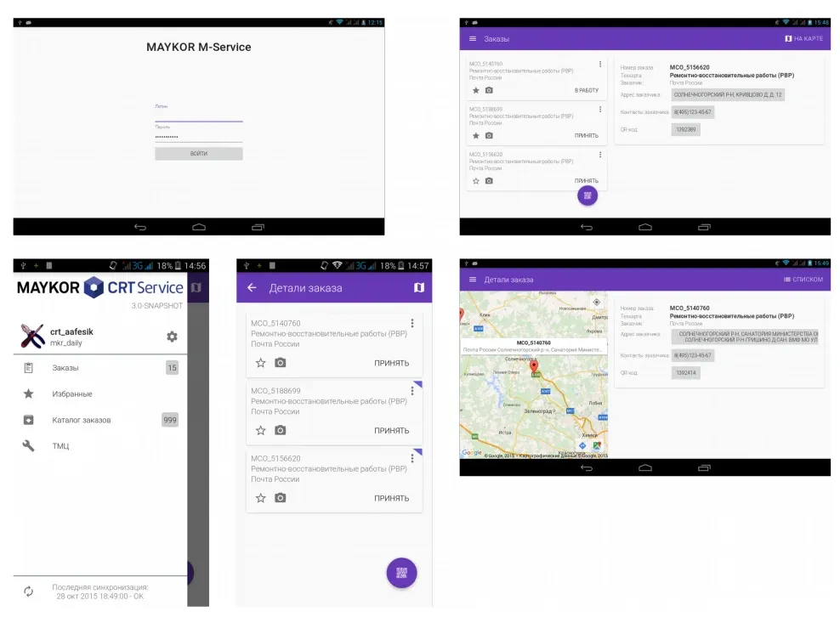840x617 pixels.
Task: Tap my-location button on the map
Action: coord(596,302)
